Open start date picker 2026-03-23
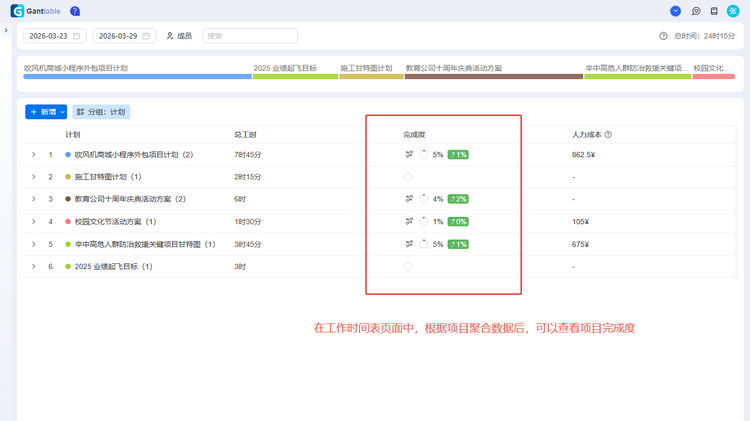This screenshot has height=421, width=750. coord(55,36)
